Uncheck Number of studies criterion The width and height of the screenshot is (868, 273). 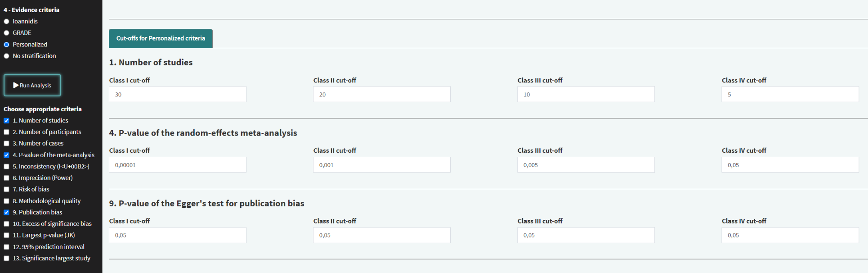coord(7,121)
